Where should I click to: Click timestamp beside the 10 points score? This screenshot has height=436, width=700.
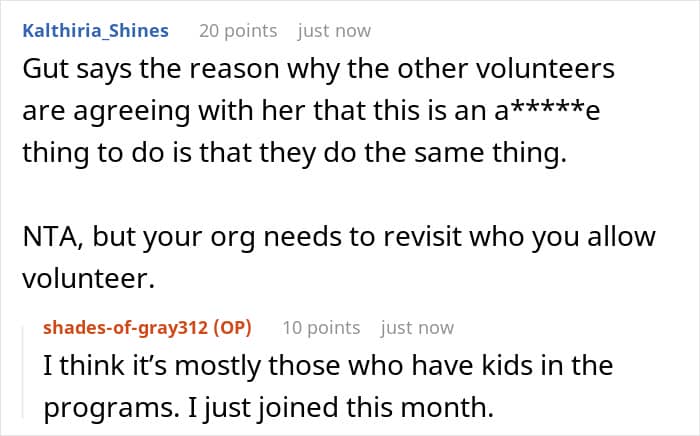pos(417,328)
